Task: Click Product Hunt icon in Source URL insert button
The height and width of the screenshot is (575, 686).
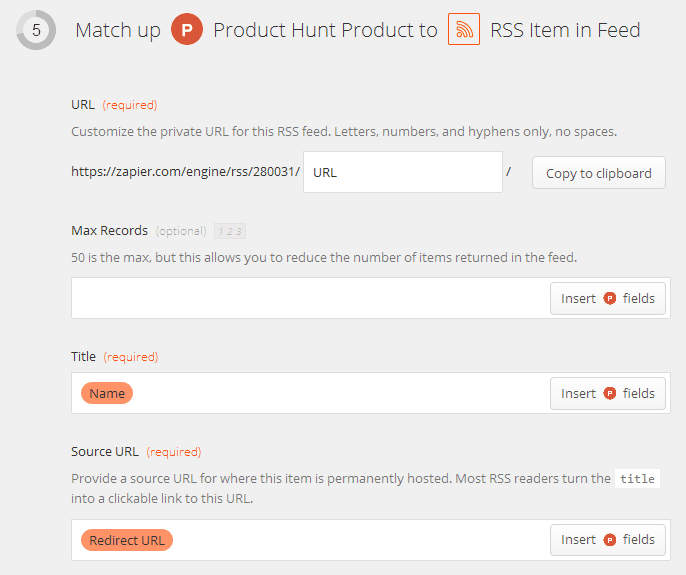Action: (x=609, y=540)
